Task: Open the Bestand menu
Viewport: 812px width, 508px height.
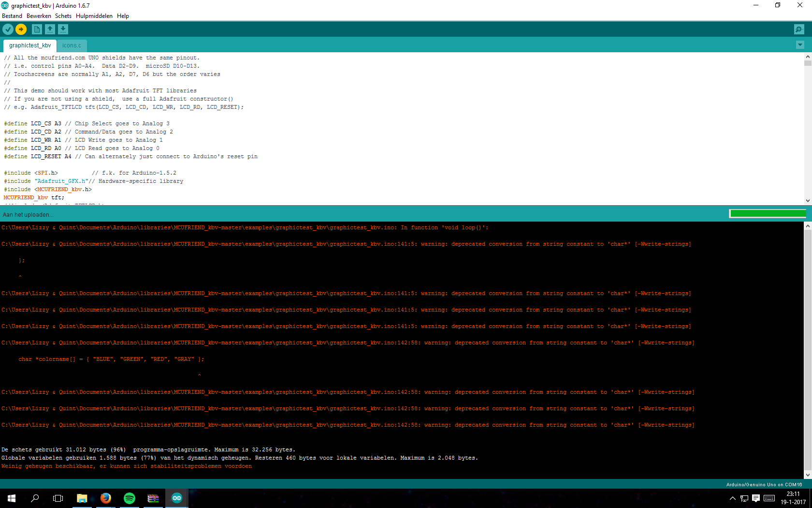Action: [12, 16]
